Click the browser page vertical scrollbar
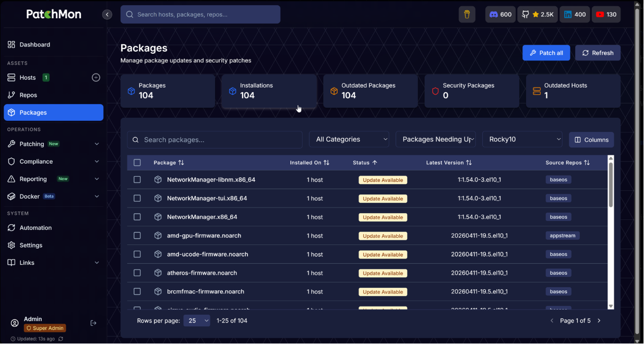Screen dimensions: 644x344 (637, 171)
